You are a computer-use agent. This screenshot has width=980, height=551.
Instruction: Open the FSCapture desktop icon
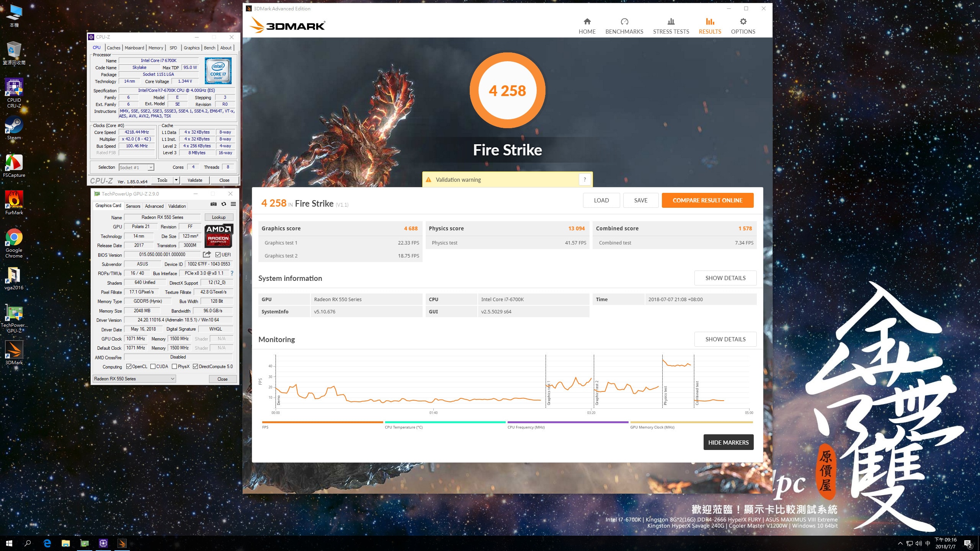click(14, 166)
